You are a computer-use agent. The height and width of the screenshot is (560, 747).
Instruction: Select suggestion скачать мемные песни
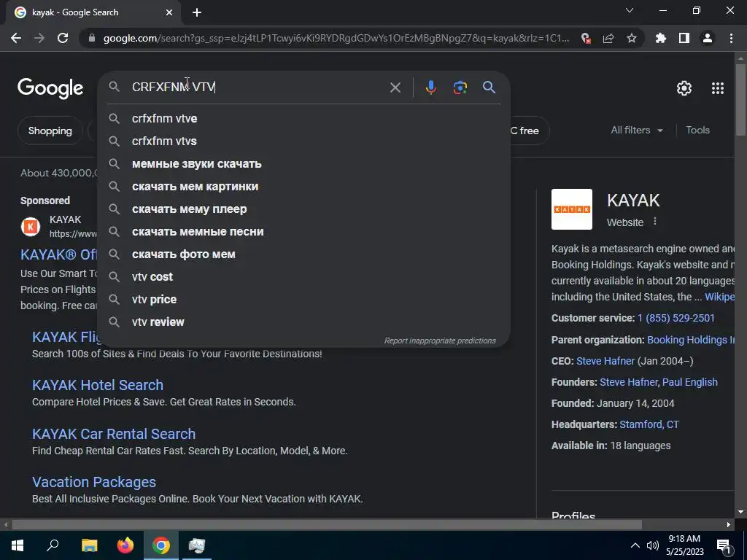(304, 231)
